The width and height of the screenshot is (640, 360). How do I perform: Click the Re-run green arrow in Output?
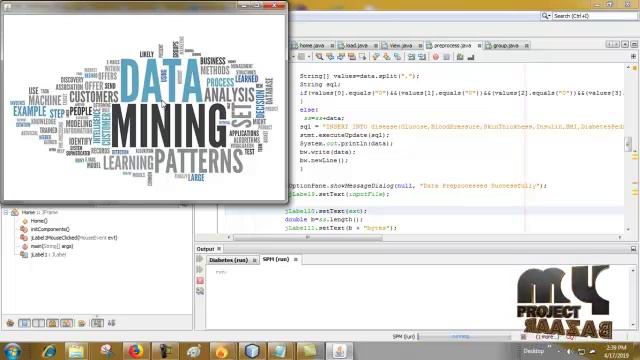pos(200,259)
